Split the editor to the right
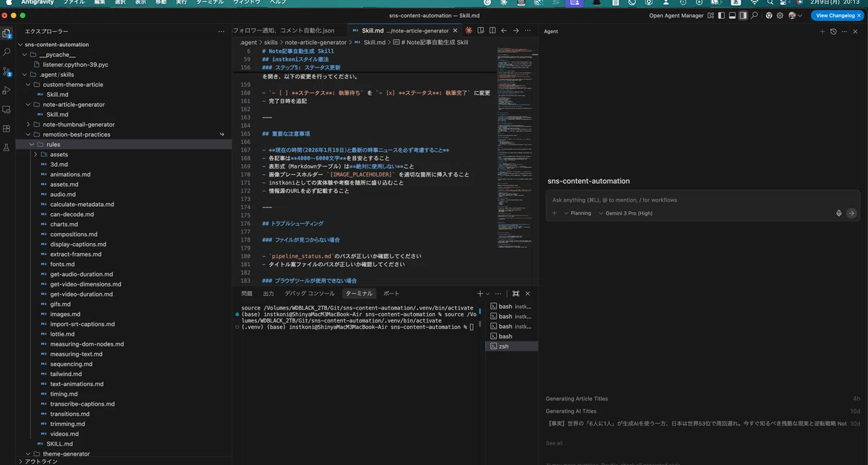The image size is (868, 465). 492,30
